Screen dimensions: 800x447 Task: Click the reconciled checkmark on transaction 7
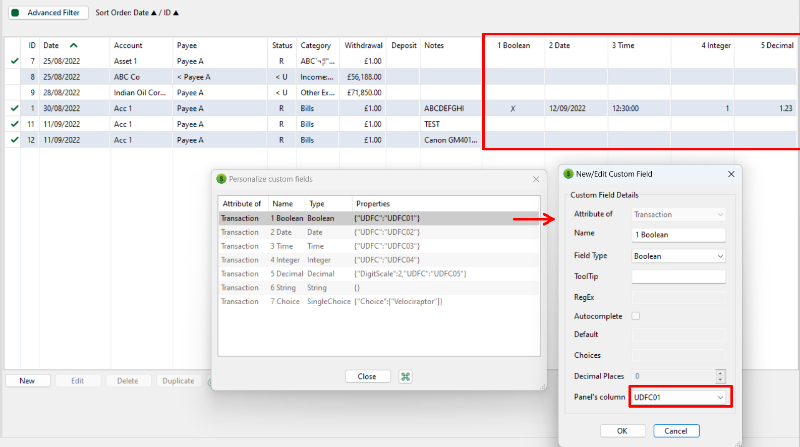point(15,61)
